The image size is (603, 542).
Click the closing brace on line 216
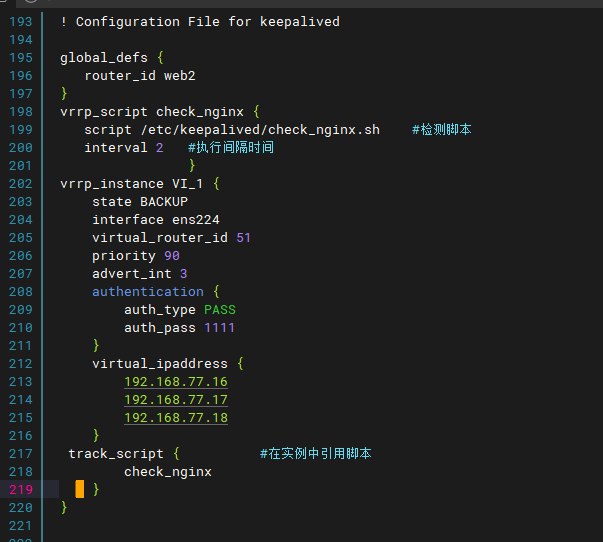96,436
